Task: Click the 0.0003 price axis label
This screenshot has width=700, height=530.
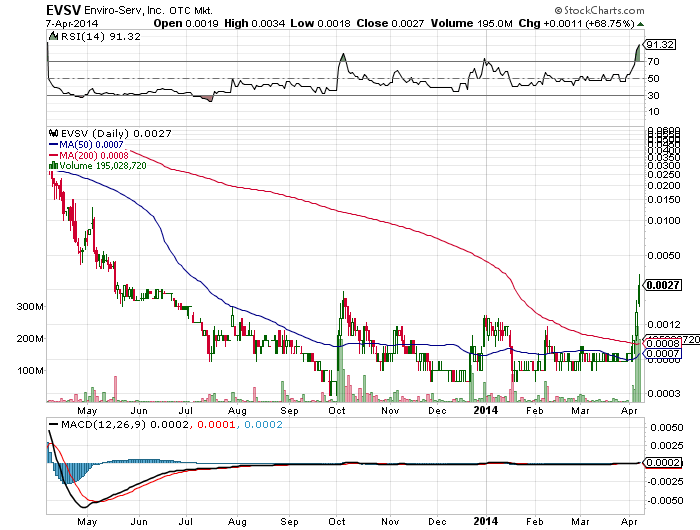Action: tap(664, 393)
